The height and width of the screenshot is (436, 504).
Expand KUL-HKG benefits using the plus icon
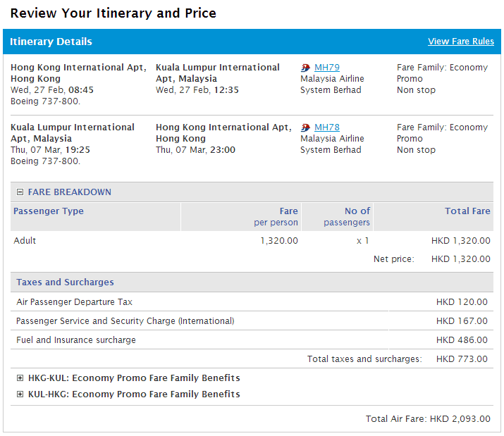pos(20,394)
